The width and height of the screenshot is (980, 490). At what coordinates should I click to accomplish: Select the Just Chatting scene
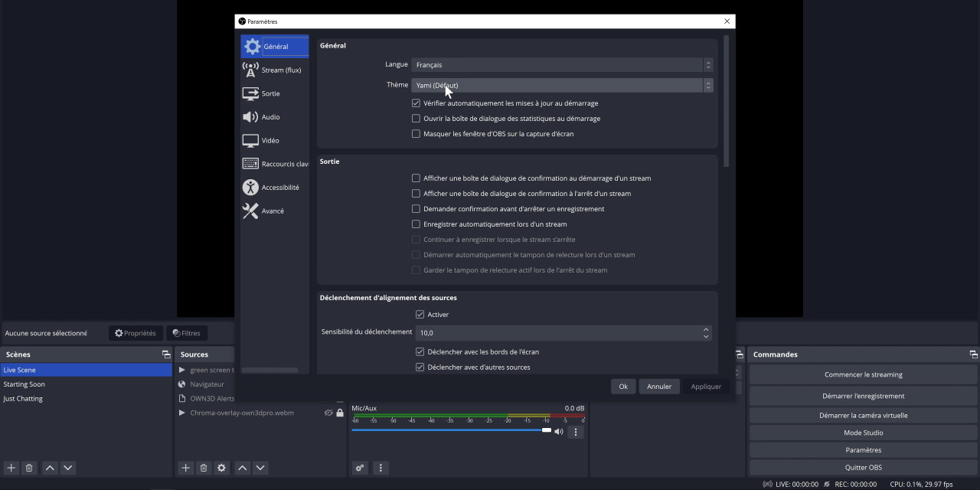(23, 399)
